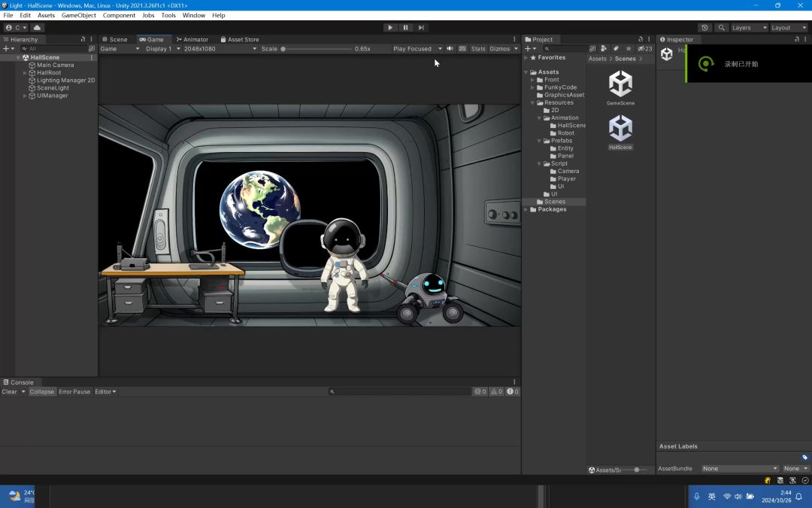This screenshot has width=812, height=508.
Task: Select the Gizmos button in Game view
Action: click(x=500, y=49)
